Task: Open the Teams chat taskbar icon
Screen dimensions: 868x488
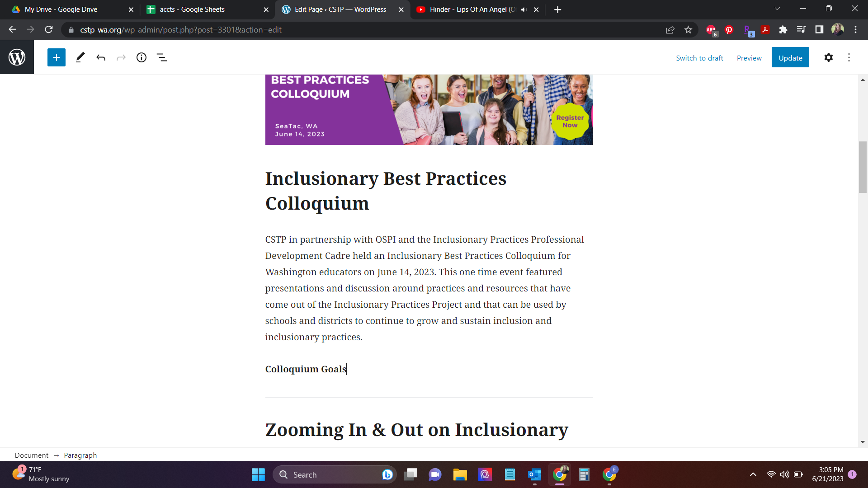Action: click(435, 474)
